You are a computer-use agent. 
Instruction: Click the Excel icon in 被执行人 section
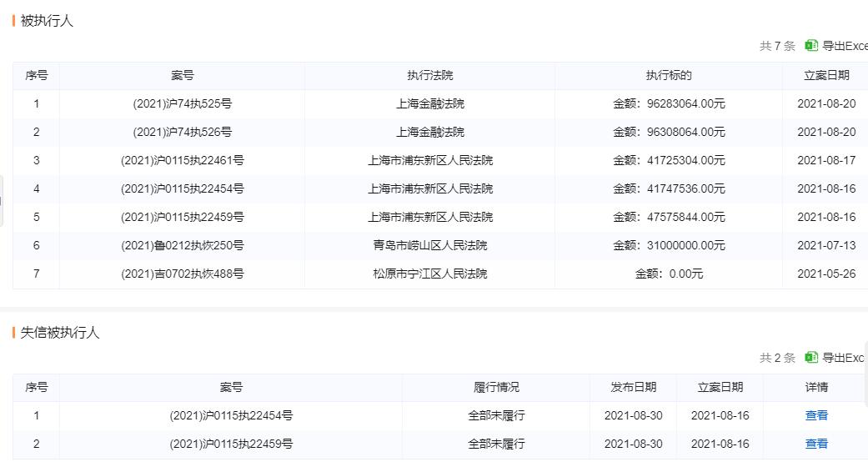(811, 45)
